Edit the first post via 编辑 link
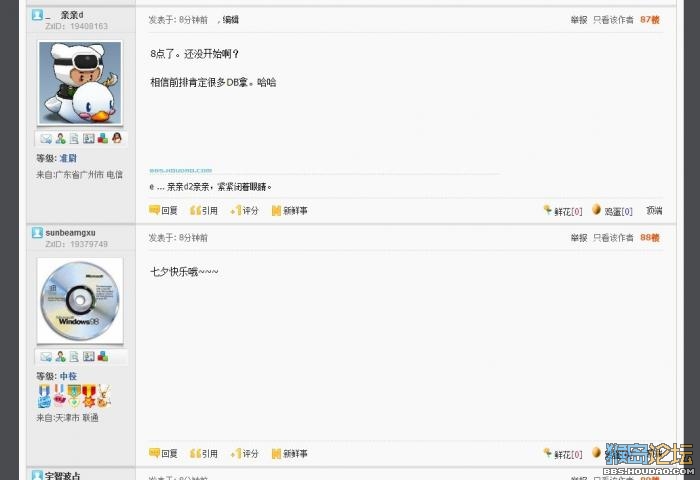 click(231, 20)
